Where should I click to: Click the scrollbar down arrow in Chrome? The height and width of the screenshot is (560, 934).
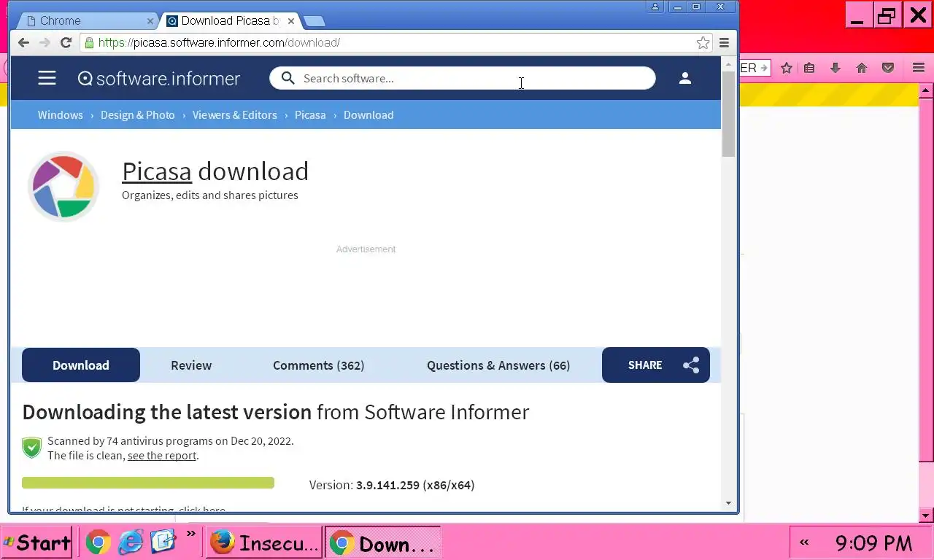coord(728,503)
